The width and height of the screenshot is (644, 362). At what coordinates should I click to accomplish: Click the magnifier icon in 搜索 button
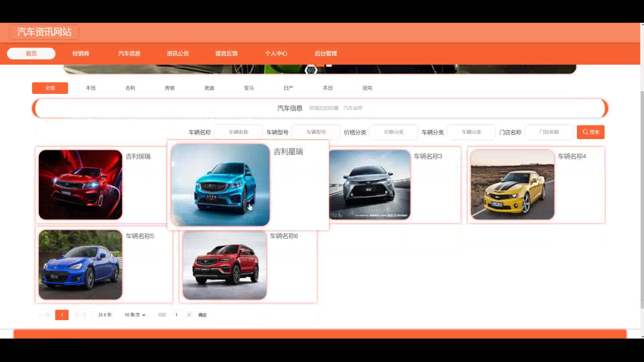coord(585,132)
